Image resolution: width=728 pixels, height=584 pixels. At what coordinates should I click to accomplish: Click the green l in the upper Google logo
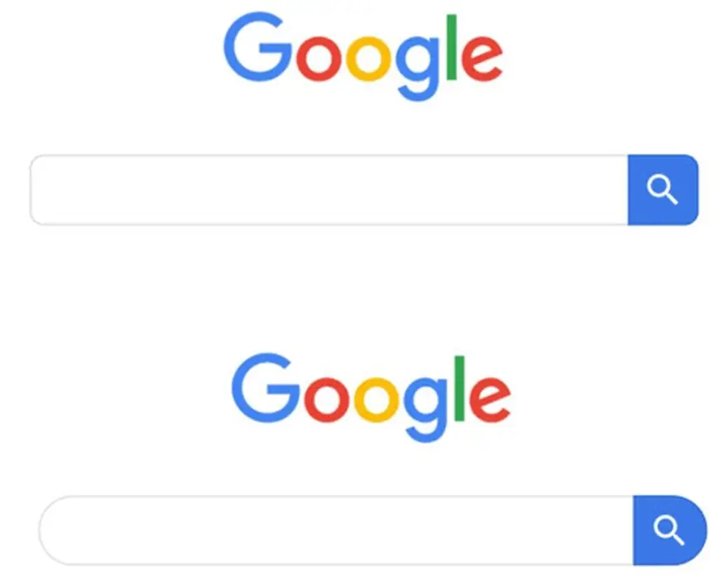452,47
